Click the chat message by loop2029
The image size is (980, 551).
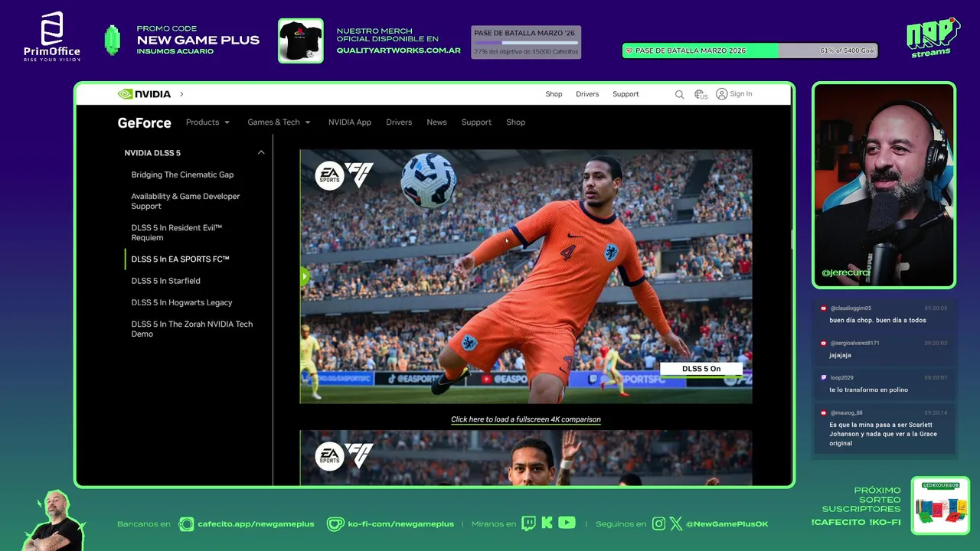coord(884,383)
